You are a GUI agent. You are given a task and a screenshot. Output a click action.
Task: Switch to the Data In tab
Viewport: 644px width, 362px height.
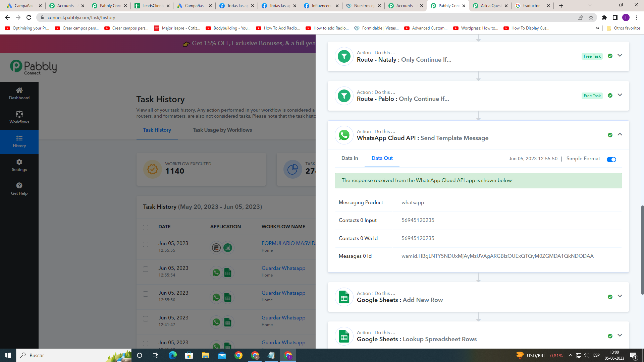[350, 158]
